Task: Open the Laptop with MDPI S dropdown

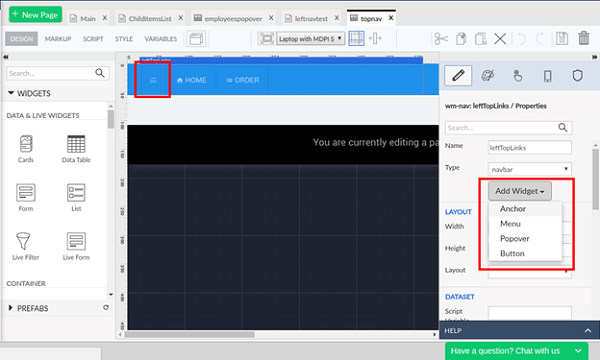Action: tap(310, 39)
